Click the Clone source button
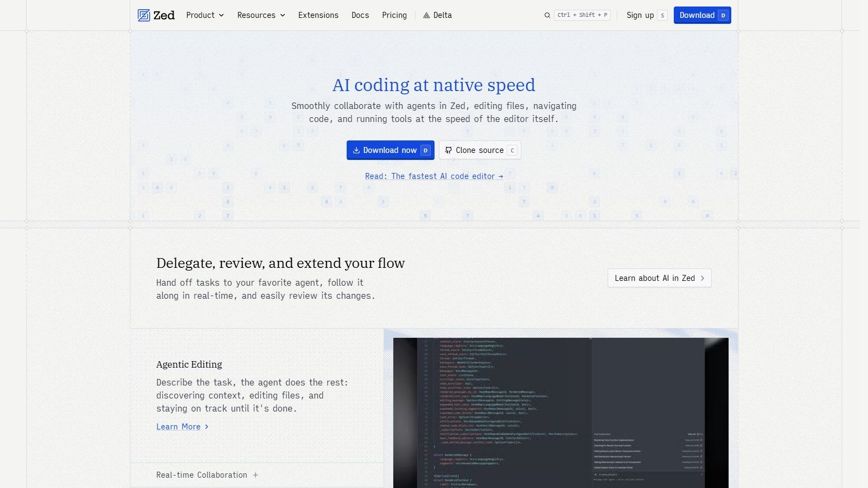868x488 pixels. [480, 150]
